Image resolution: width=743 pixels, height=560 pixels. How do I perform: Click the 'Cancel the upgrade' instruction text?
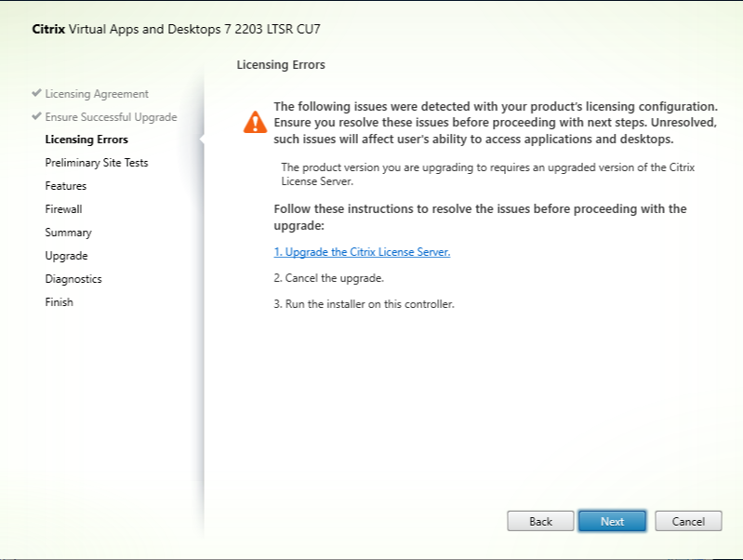pos(315,278)
